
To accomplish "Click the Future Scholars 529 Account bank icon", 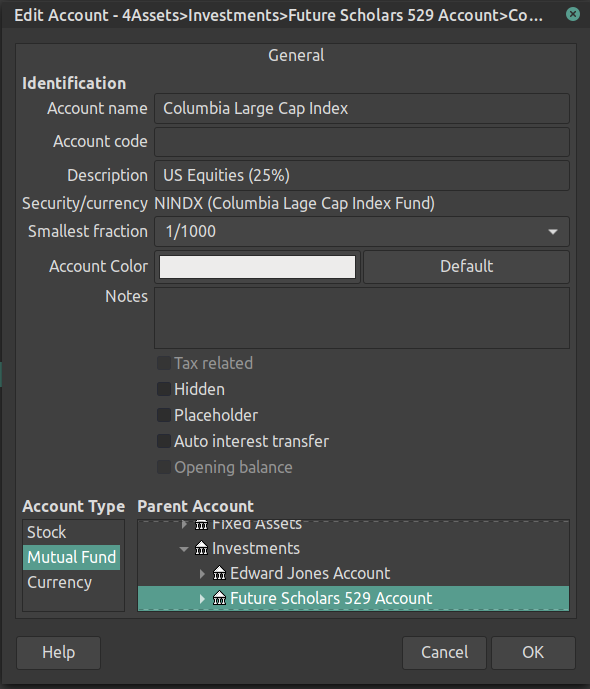I will [x=219, y=598].
